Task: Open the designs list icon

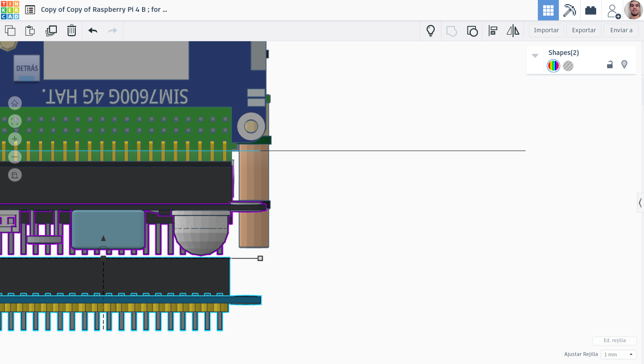Action: (30, 9)
